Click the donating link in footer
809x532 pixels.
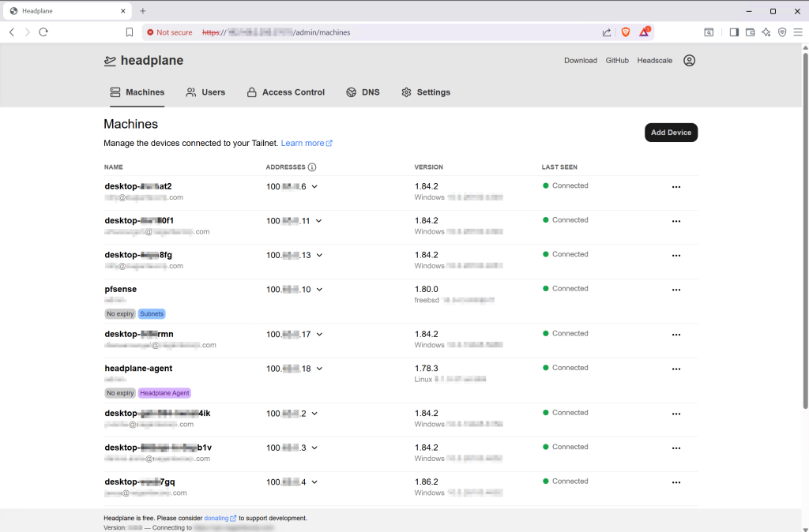coord(220,518)
